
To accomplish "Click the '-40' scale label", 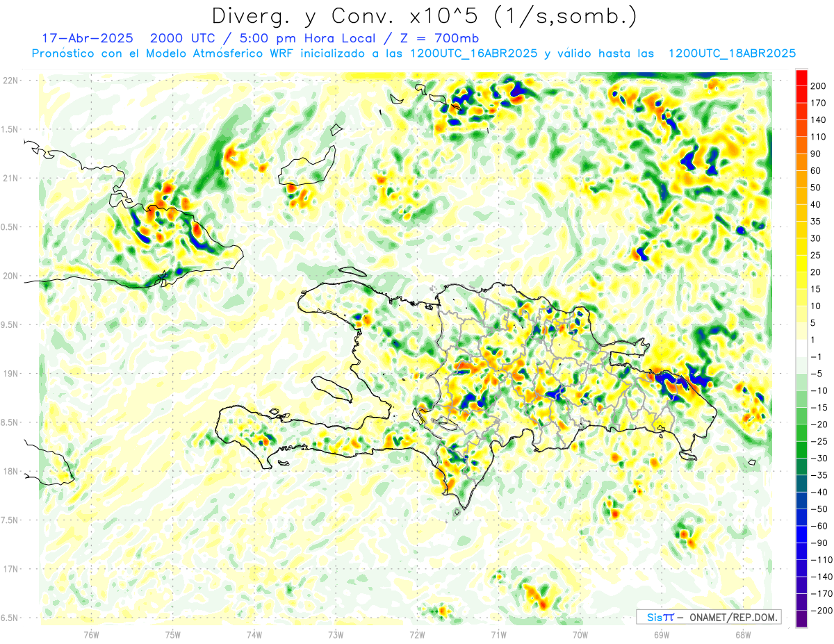I will 819,492.
